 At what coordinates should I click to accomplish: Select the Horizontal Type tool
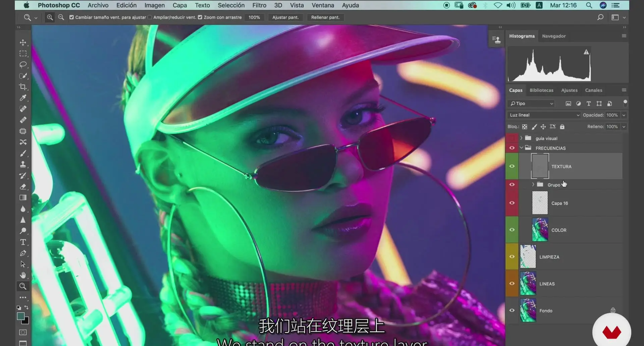pyautogui.click(x=23, y=242)
